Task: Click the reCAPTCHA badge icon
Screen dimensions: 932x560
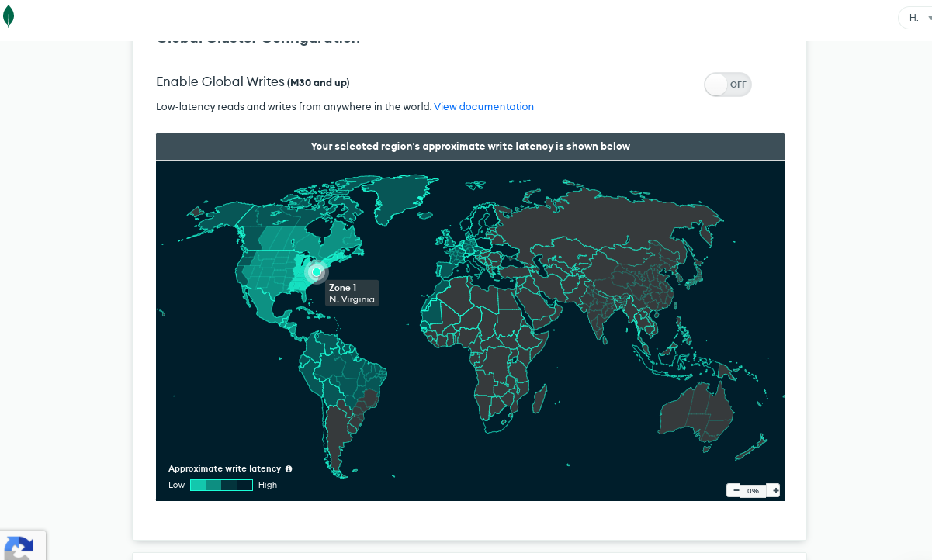Action: [x=20, y=547]
